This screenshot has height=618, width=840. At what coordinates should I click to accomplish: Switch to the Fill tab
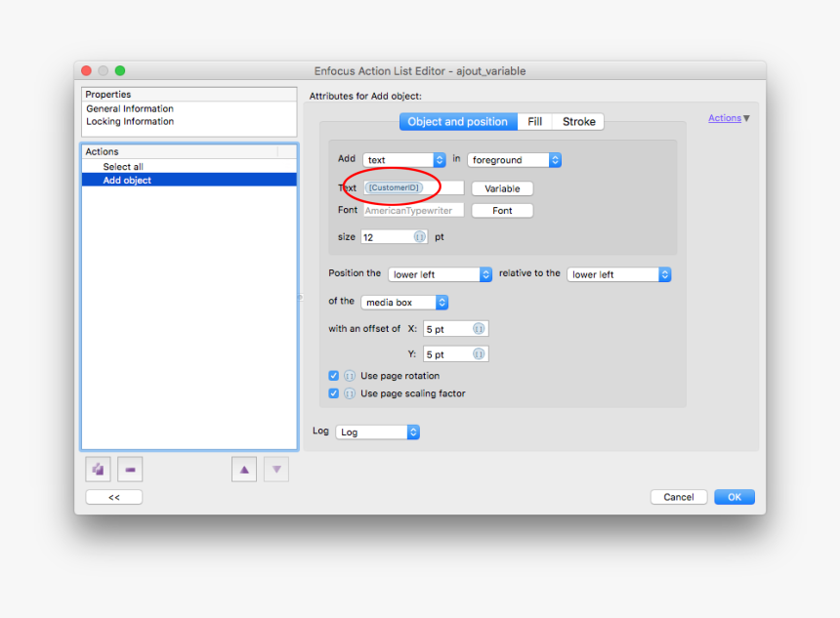pos(535,122)
